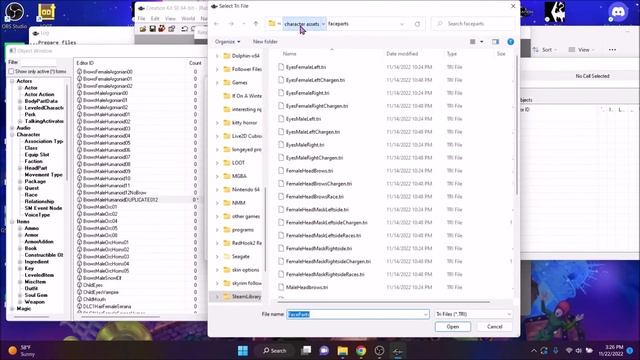Open See more (...) in Explorer window
Screen dimensions: 640x360
[x=612, y=50]
